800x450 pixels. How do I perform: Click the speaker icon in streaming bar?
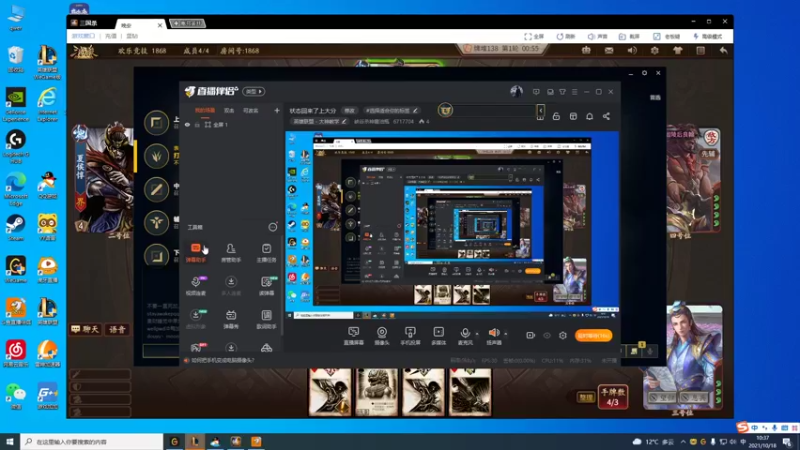(493, 333)
